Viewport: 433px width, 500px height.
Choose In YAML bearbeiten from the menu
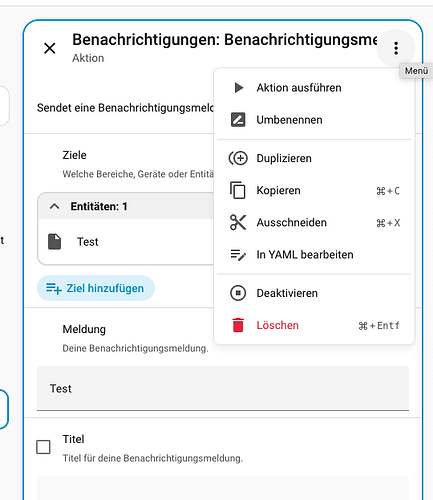click(314, 255)
